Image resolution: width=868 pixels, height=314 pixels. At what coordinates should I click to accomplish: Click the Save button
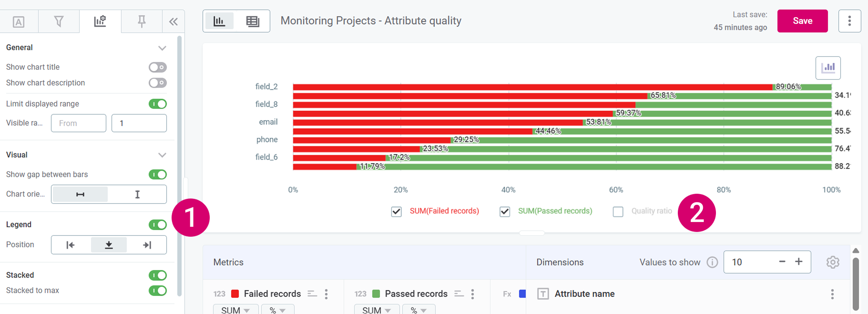point(802,21)
